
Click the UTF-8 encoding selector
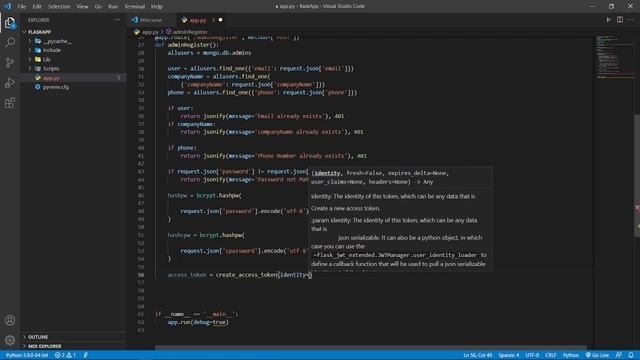point(532,355)
